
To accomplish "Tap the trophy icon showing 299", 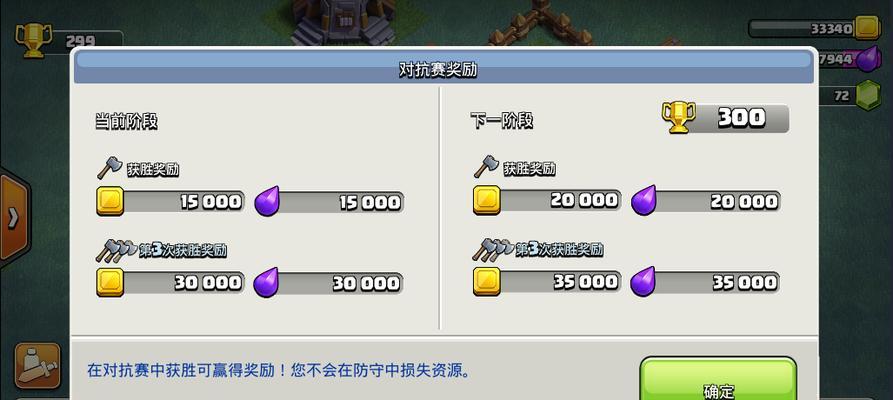I will [33, 40].
